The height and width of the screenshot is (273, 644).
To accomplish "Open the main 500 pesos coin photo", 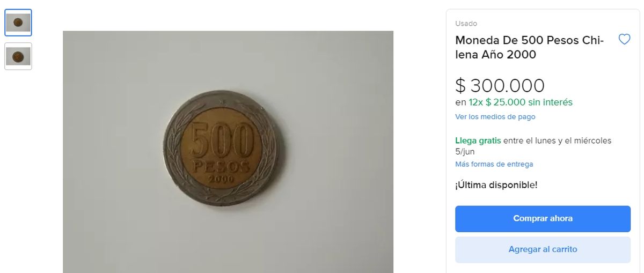I will coord(228,152).
